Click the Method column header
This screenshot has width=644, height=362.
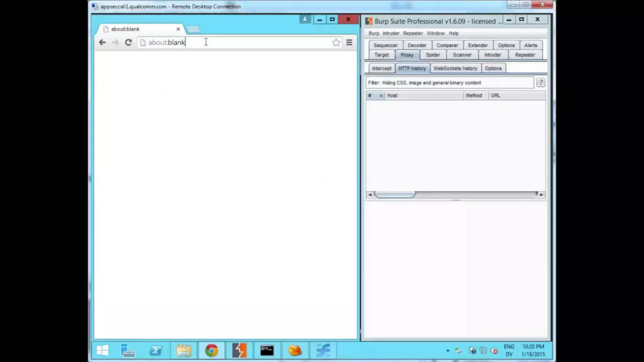pyautogui.click(x=474, y=96)
